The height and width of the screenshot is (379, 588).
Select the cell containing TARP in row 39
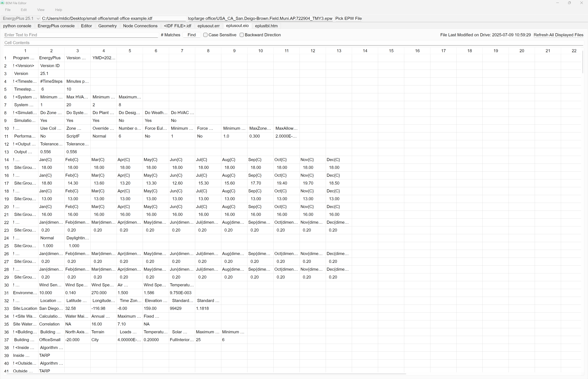point(51,355)
